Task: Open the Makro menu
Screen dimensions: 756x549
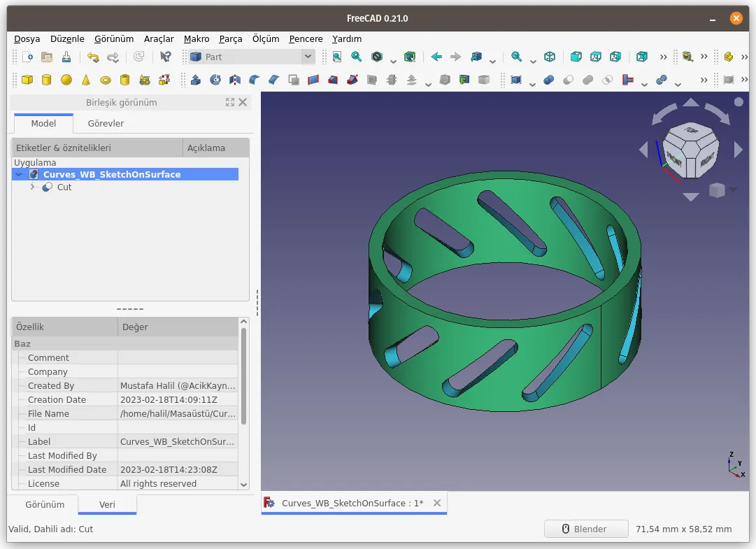Action: (x=197, y=38)
